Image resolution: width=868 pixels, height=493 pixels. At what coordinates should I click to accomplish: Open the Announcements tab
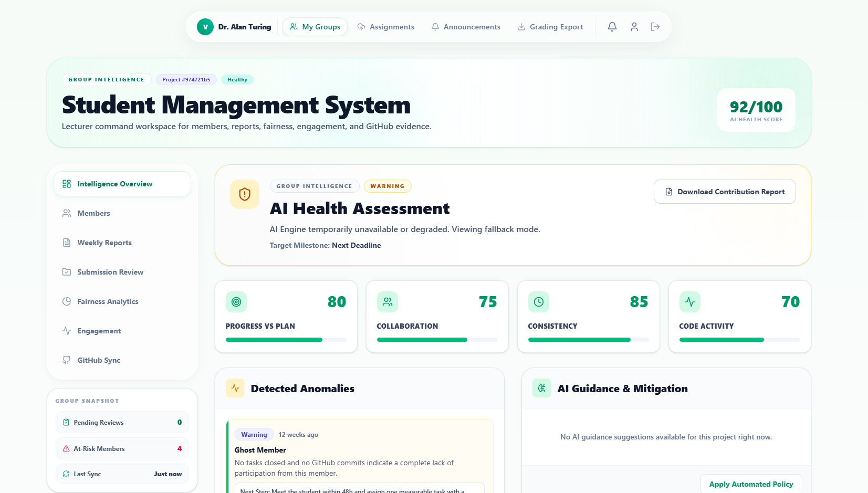click(x=466, y=27)
